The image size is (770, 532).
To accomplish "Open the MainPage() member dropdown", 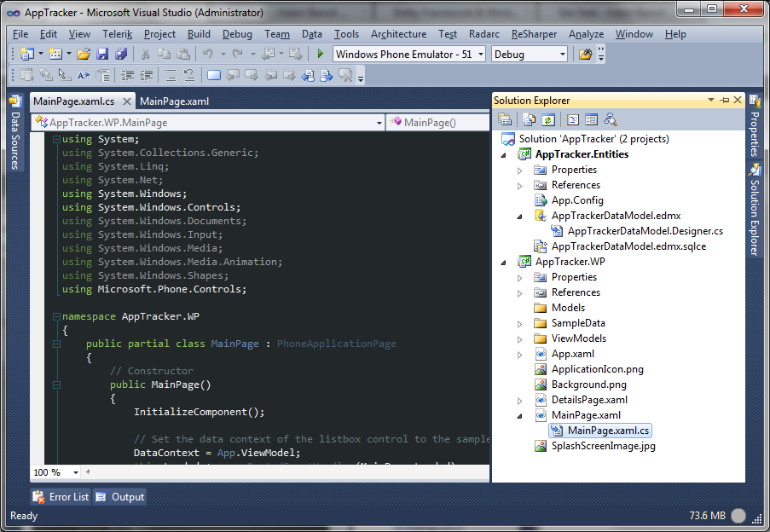I will pyautogui.click(x=437, y=123).
